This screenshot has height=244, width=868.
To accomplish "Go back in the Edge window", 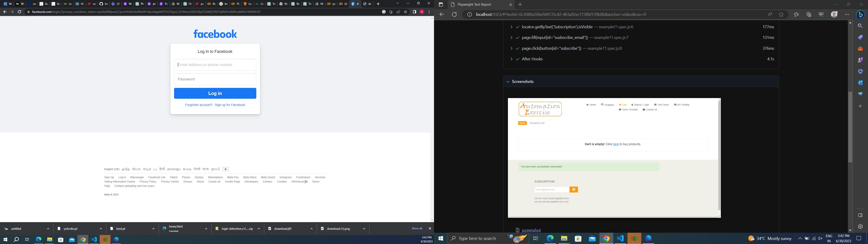I will tap(442, 14).
